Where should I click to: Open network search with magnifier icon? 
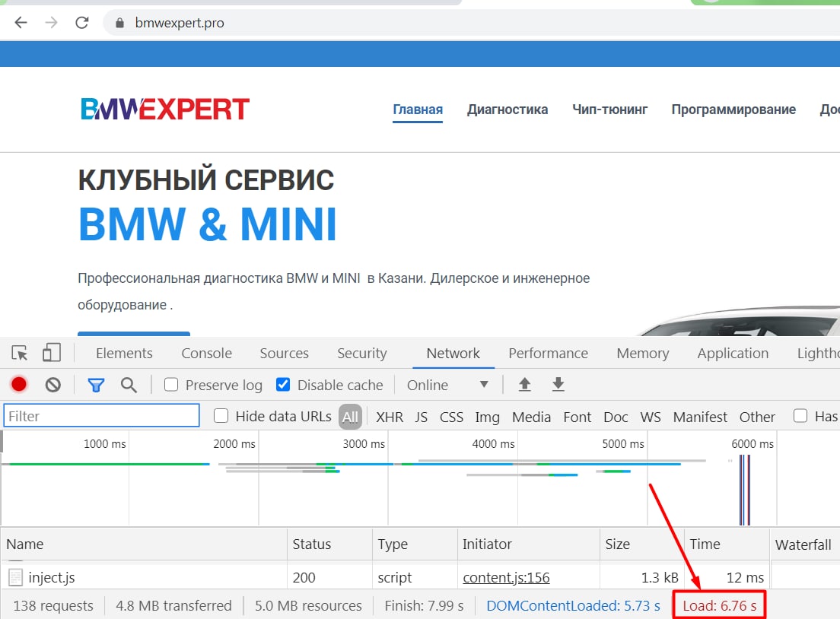pos(129,385)
